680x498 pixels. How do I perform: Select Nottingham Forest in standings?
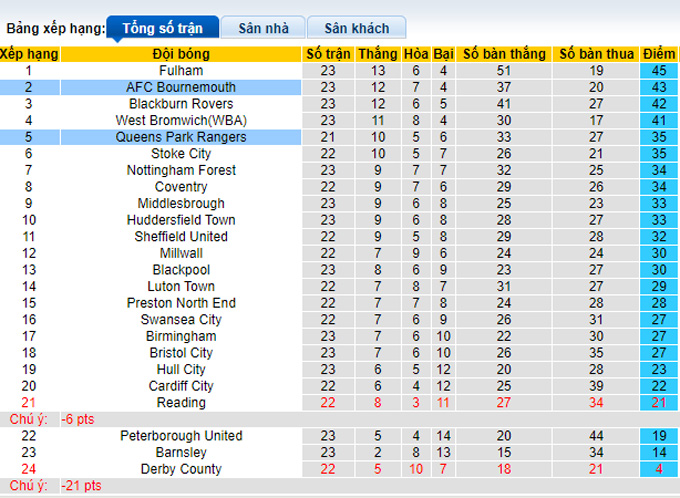181,170
